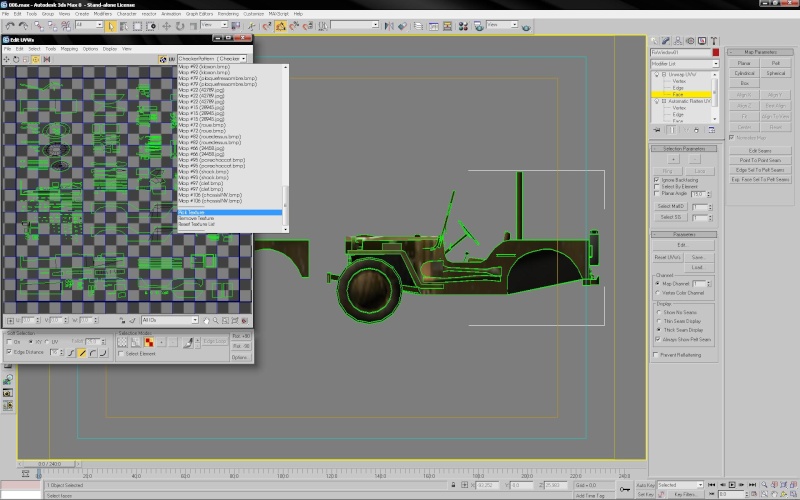Click the Rot. +90 button
The height and width of the screenshot is (500, 800).
click(x=241, y=336)
